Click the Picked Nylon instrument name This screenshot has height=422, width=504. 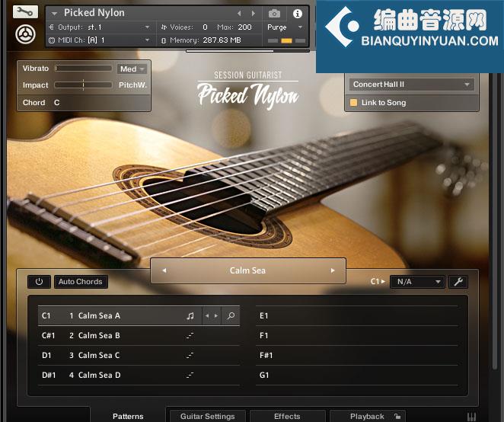[94, 13]
